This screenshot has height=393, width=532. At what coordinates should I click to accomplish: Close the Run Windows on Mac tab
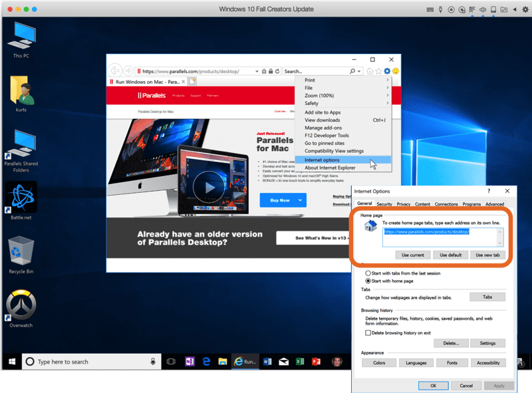[x=184, y=81]
